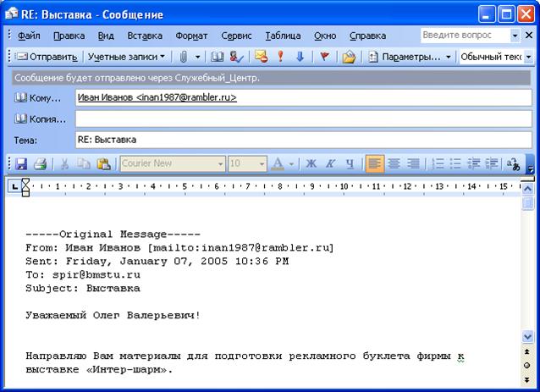Set low importance with the blue arrow

[300, 57]
